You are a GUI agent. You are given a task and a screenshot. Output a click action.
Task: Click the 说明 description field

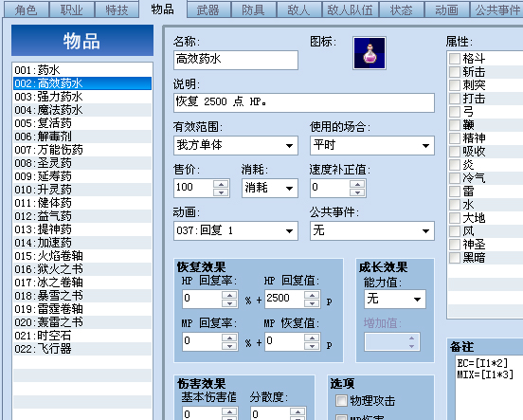(304, 102)
